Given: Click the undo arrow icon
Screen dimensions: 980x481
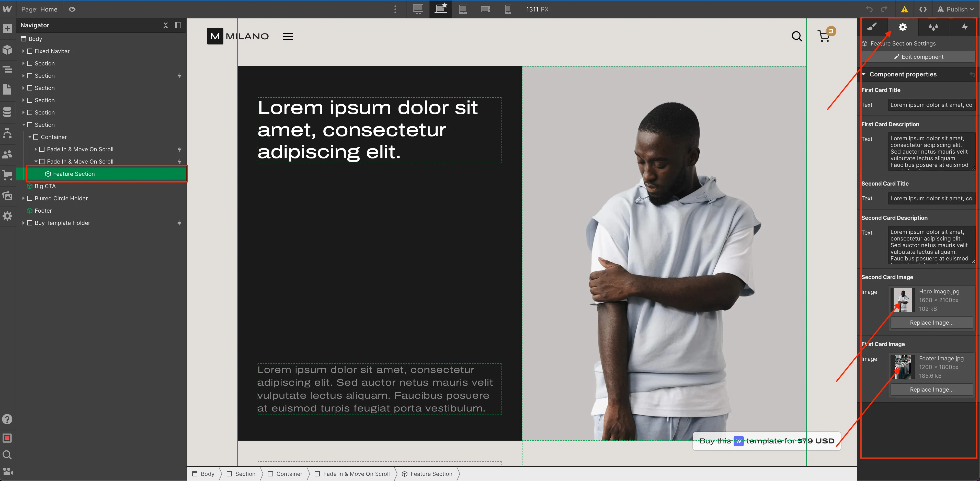Looking at the screenshot, I should click(x=870, y=9).
